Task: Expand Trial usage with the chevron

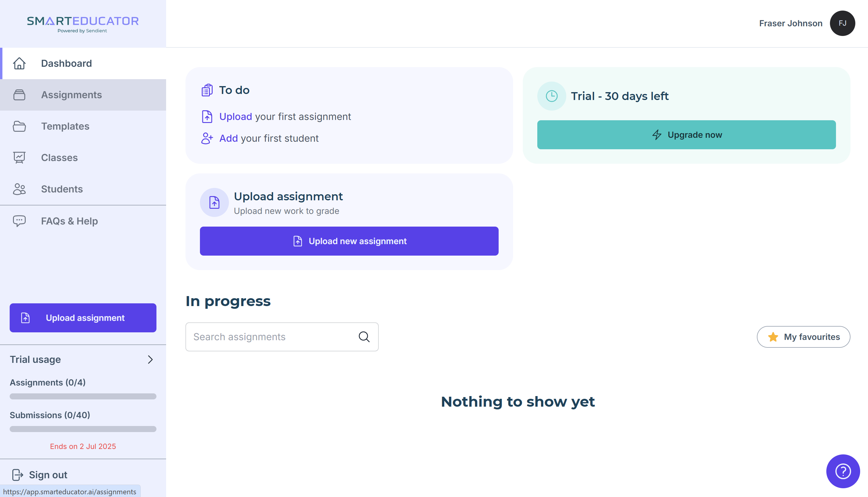Action: click(150, 360)
